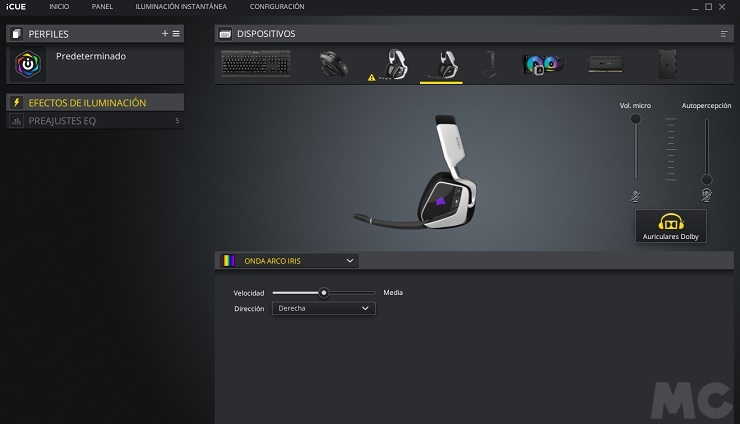Open the Onda Arco Iris effect dropdown
Image resolution: width=740 pixels, height=424 pixels.
(287, 261)
